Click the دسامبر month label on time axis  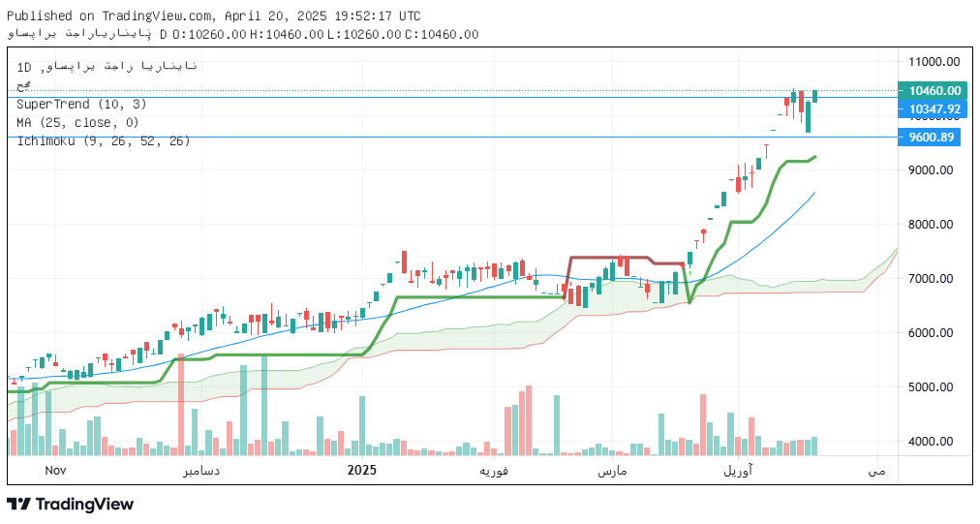[x=202, y=470]
